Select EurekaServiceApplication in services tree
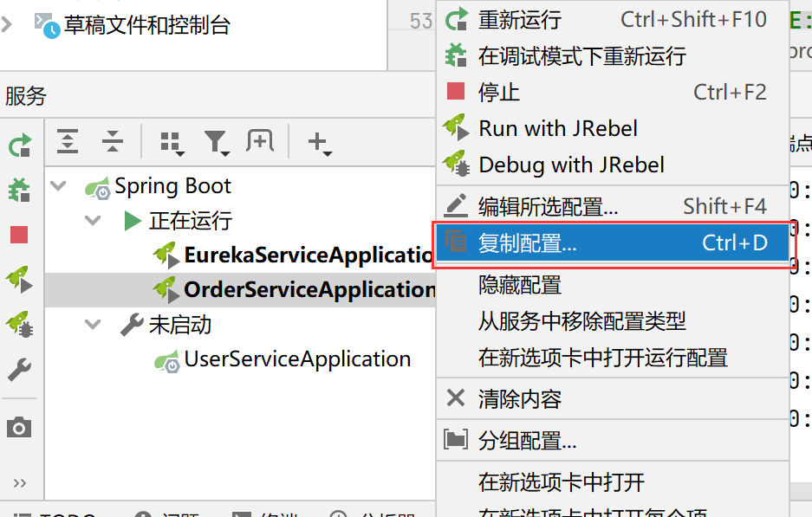Screen dimensions: 812x517 tap(309, 255)
